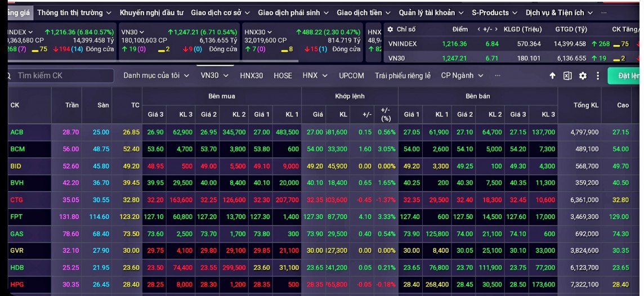Screen dimensions: 644x296
Task: Open the ellipsis at top menu end
Action: (x=604, y=12)
